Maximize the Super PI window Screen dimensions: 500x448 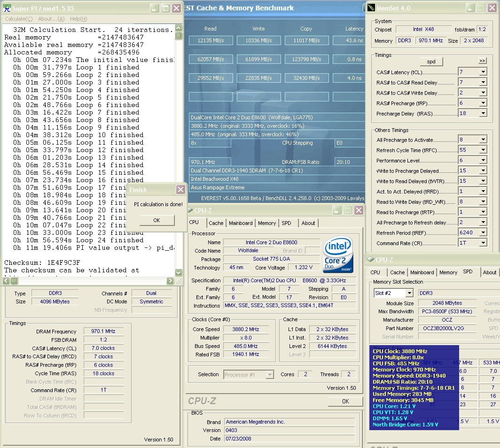pyautogui.click(x=165, y=8)
